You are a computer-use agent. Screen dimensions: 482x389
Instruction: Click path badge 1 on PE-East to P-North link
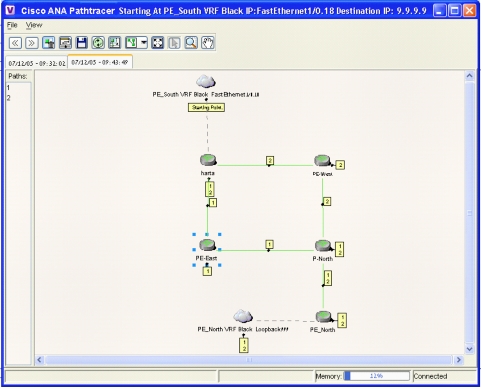click(x=269, y=245)
